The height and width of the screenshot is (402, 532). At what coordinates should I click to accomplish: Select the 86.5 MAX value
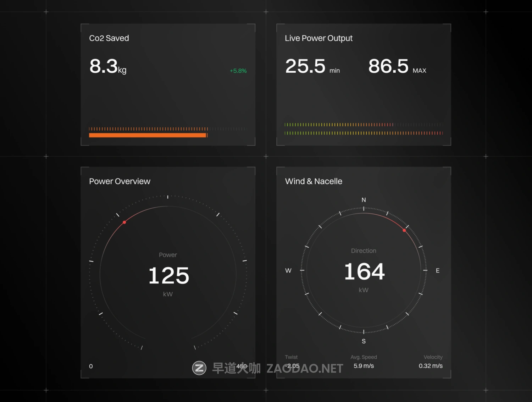[397, 66]
